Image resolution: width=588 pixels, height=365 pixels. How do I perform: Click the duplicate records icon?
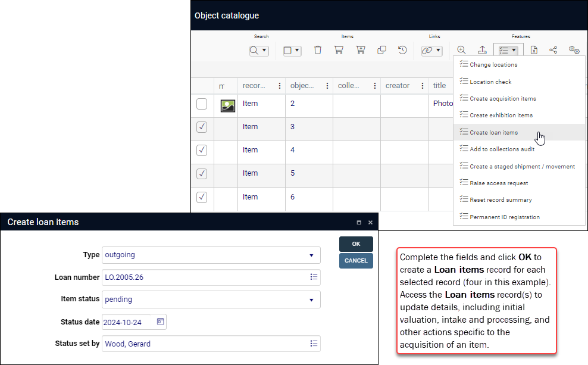(381, 50)
